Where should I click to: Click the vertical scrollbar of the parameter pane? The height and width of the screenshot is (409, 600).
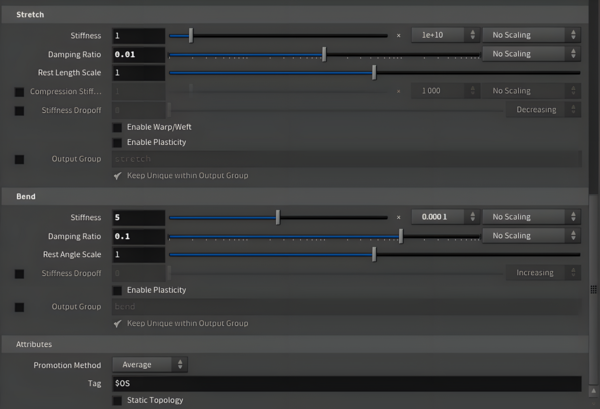pyautogui.click(x=593, y=289)
